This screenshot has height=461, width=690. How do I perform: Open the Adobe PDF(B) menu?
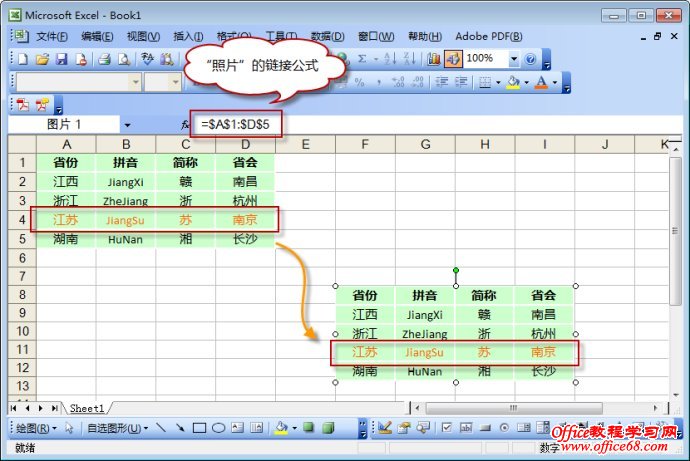click(x=489, y=37)
